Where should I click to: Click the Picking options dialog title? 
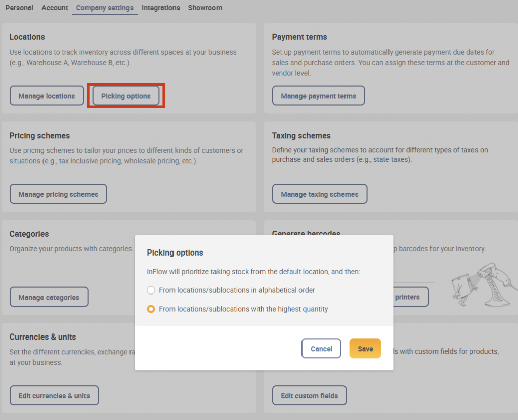175,253
